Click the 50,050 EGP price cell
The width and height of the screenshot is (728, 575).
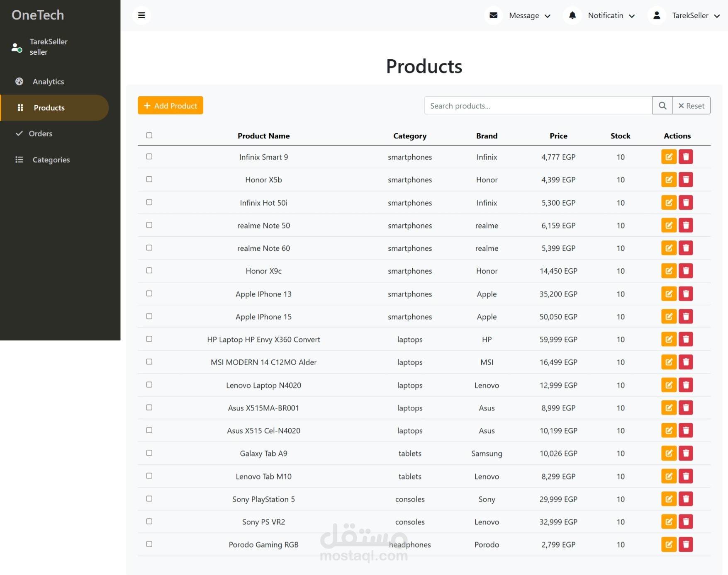pos(558,317)
